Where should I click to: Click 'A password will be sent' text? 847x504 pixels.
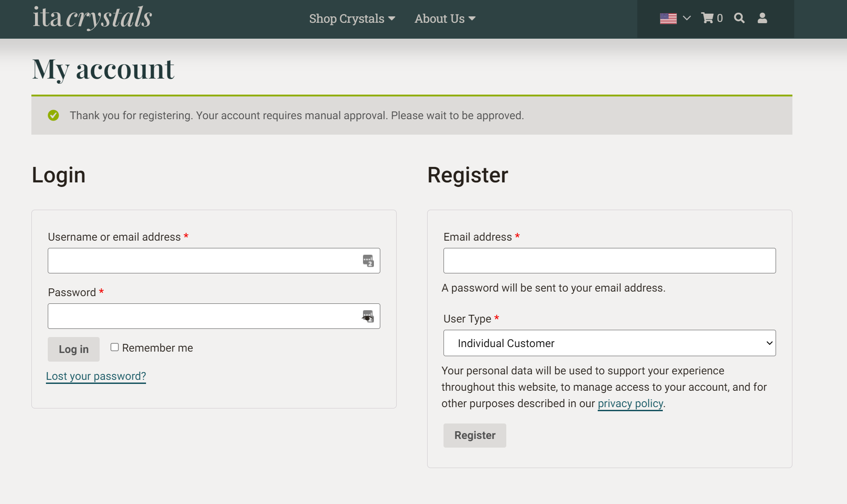[x=554, y=288]
